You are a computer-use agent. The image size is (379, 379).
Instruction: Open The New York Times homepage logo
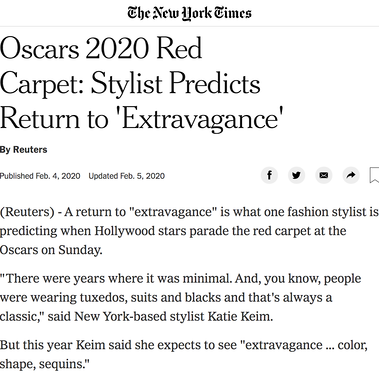click(x=189, y=13)
